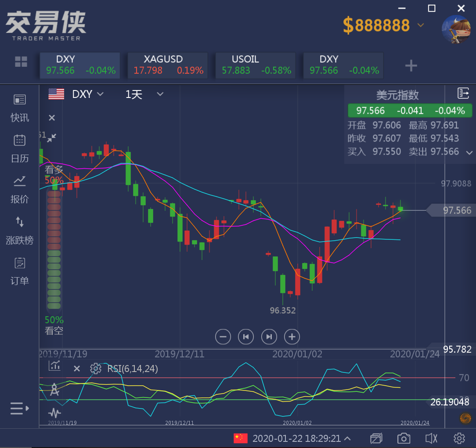Expand the account balance dropdown arrow
Image resolution: width=476 pixels, height=448 pixels.
click(x=421, y=25)
